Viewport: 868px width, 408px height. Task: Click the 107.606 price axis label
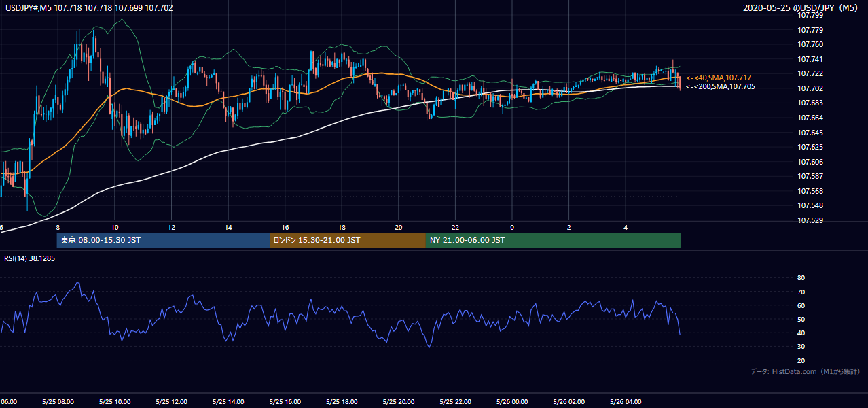click(x=810, y=162)
